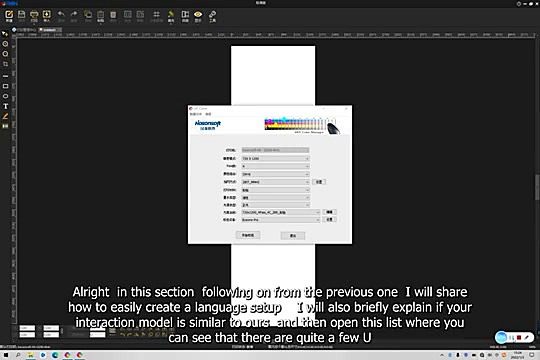Select the zoom-out magnifier tool
Image resolution: width=540 pixels, height=360 pixels.
pos(5,54)
